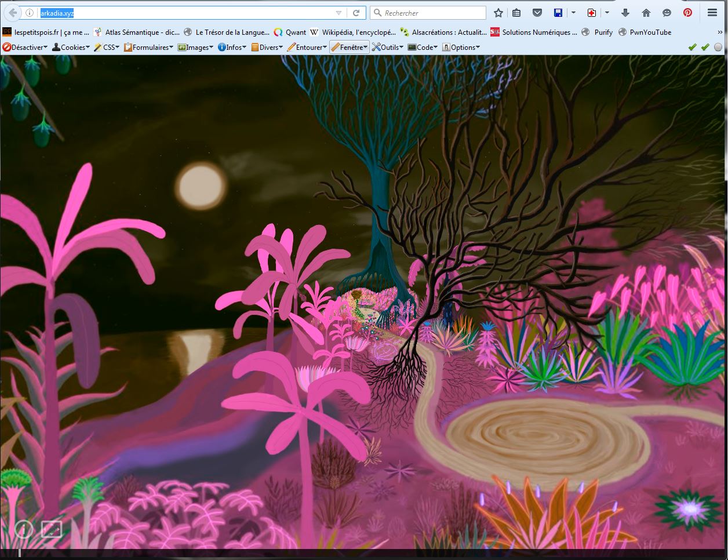Open the downloads arrow icon

tap(625, 13)
